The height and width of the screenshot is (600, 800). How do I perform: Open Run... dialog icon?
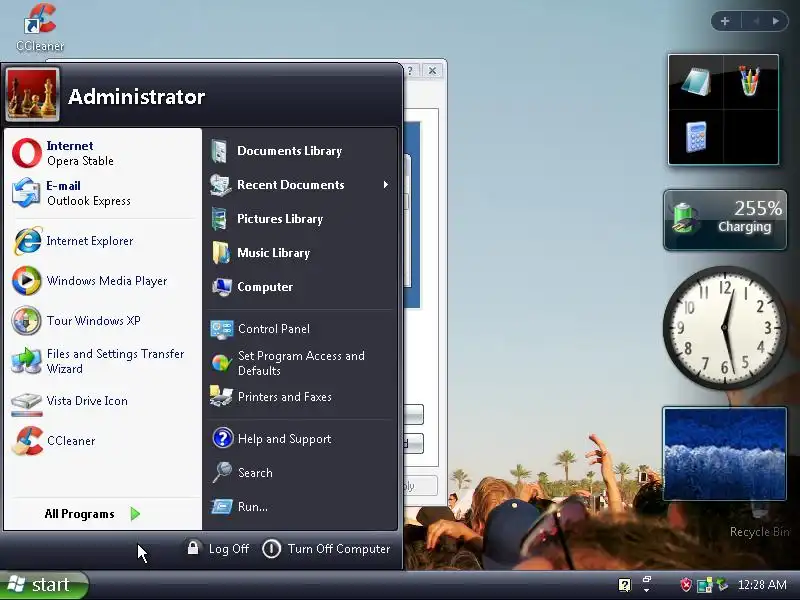222,507
